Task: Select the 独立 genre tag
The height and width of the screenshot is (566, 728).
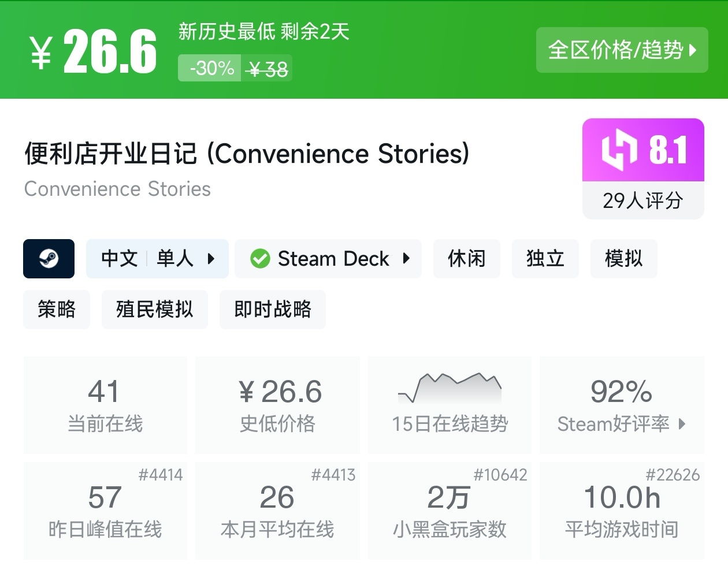Action: pos(545,259)
